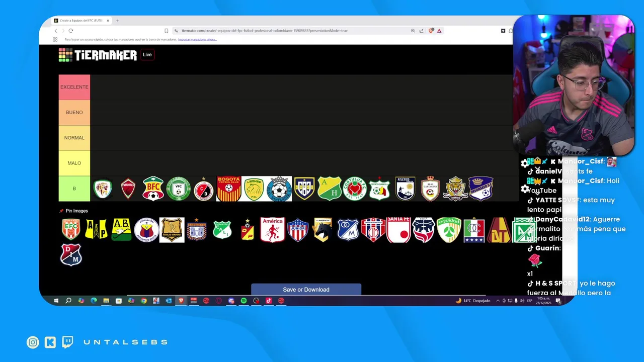Choose the D P Pereira crest
The width and height of the screenshot is (644, 362).
pyautogui.click(x=247, y=230)
